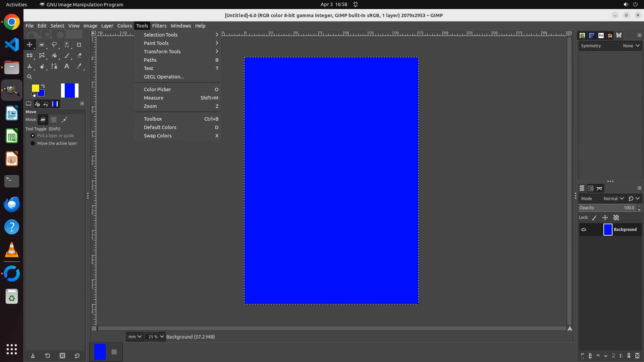Select the Text tool icon
Viewport: 644px width, 362px height.
click(67, 66)
